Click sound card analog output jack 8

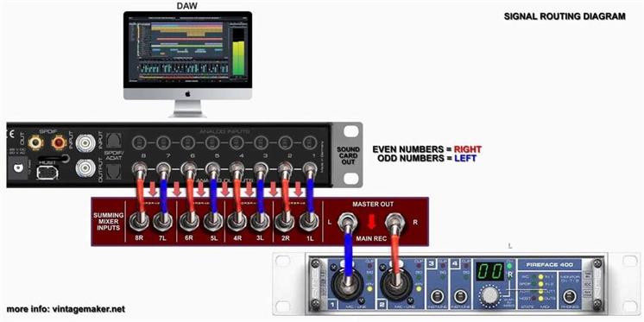[139, 168]
